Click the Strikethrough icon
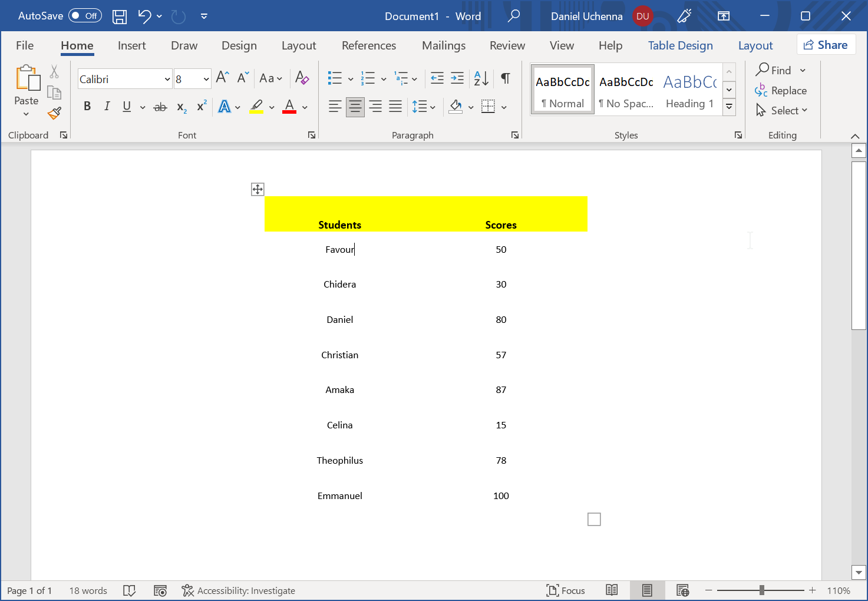 coord(160,107)
